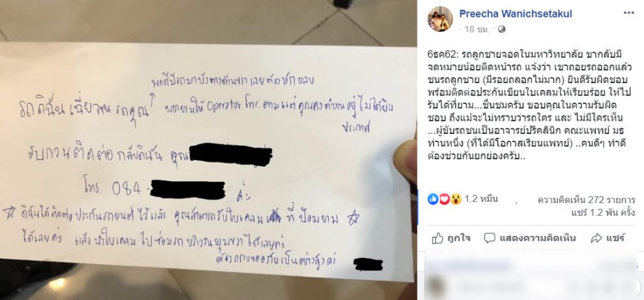The width and height of the screenshot is (644, 300).
Task: Click the share arrow icon
Action: (x=596, y=238)
